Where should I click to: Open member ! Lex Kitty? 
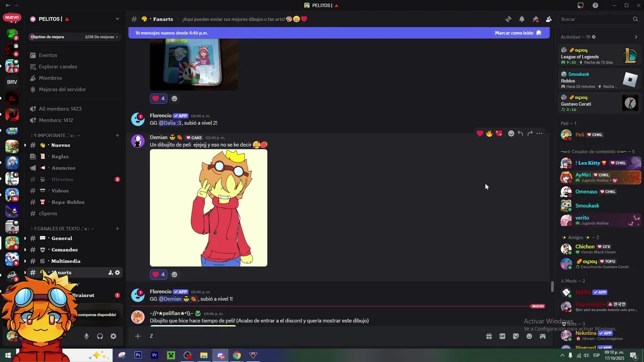click(x=601, y=163)
